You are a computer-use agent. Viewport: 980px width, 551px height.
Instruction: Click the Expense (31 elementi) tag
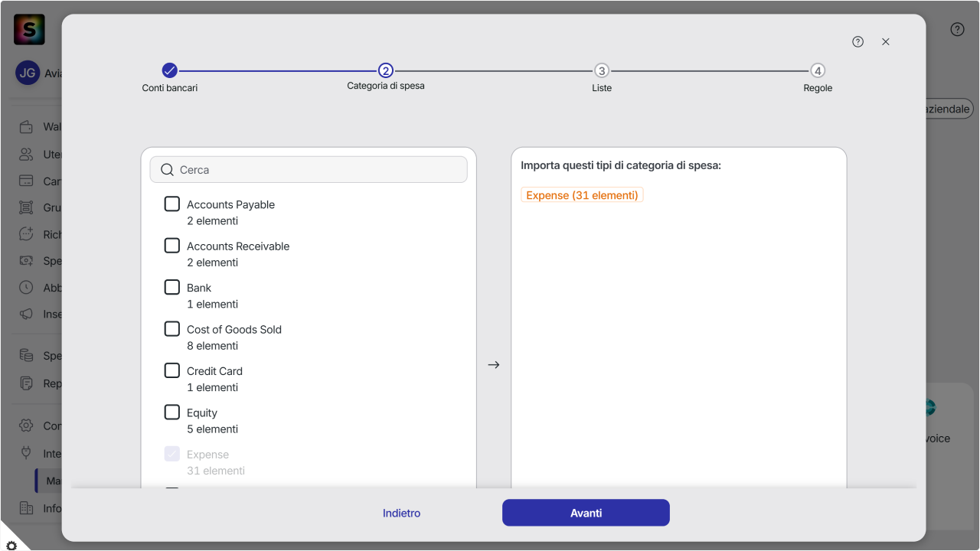582,195
